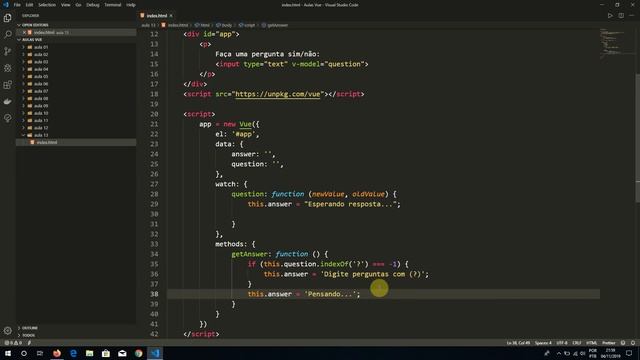The height and width of the screenshot is (360, 640).
Task: Open the Windows Start menu
Action: click(x=8, y=353)
